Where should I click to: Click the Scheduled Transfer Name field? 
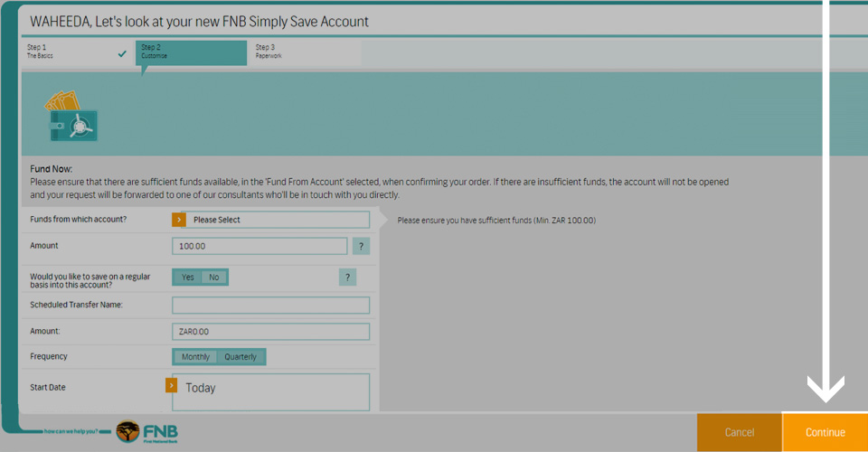270,305
